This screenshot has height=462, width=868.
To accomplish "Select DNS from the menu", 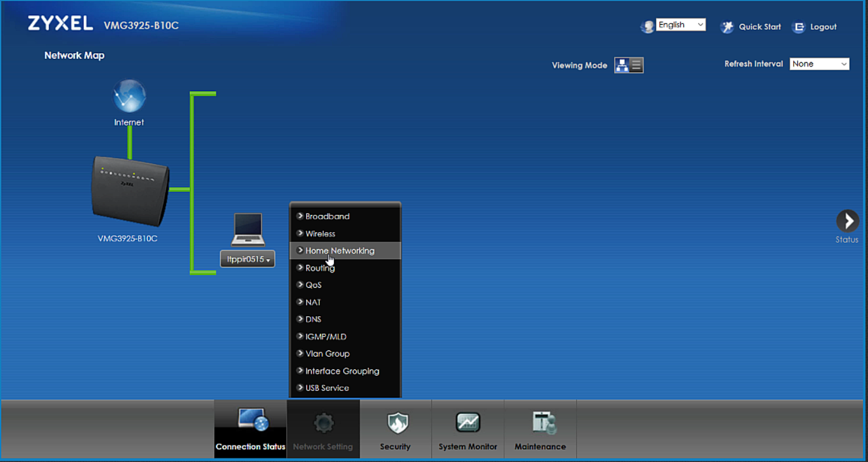I will [x=345, y=319].
